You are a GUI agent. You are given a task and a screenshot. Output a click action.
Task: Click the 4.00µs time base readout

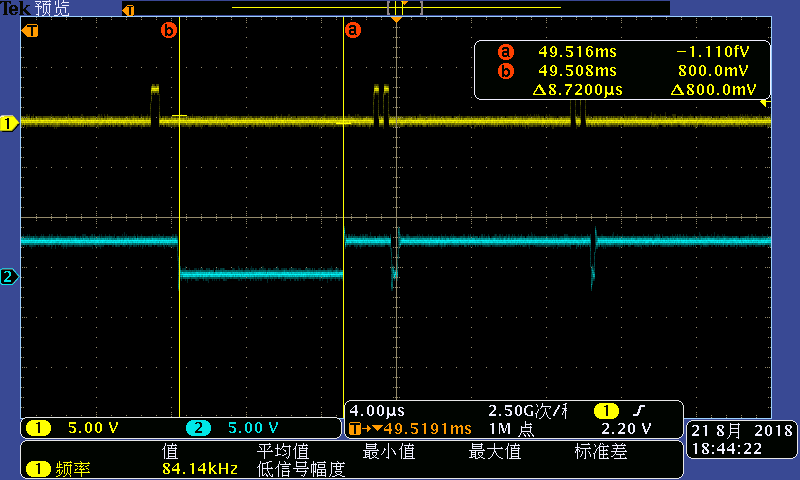377,411
